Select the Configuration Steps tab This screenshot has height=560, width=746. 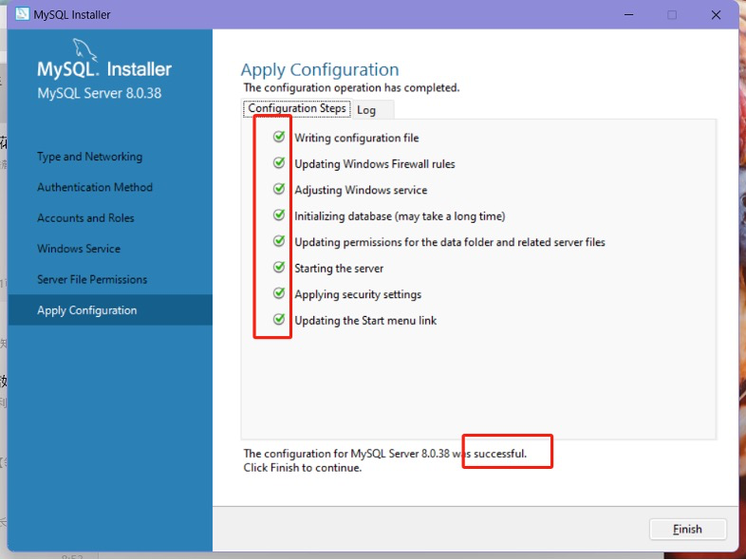point(297,109)
